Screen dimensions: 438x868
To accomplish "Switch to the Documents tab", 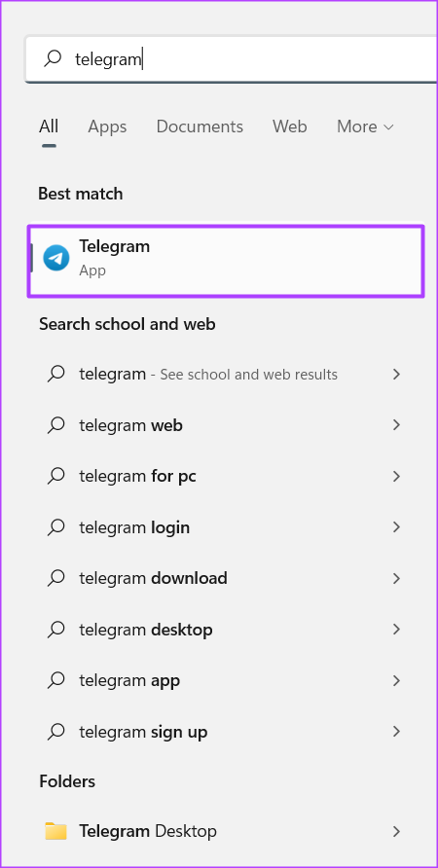I will click(200, 127).
